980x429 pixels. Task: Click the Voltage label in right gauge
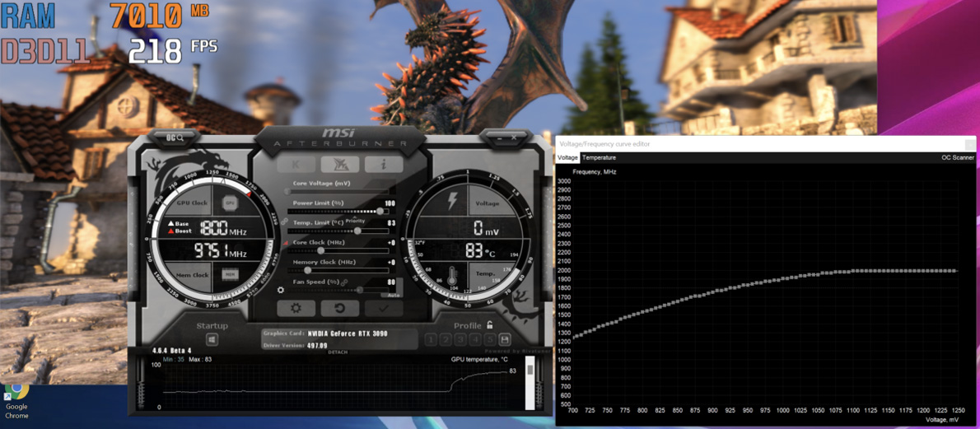[x=488, y=203]
